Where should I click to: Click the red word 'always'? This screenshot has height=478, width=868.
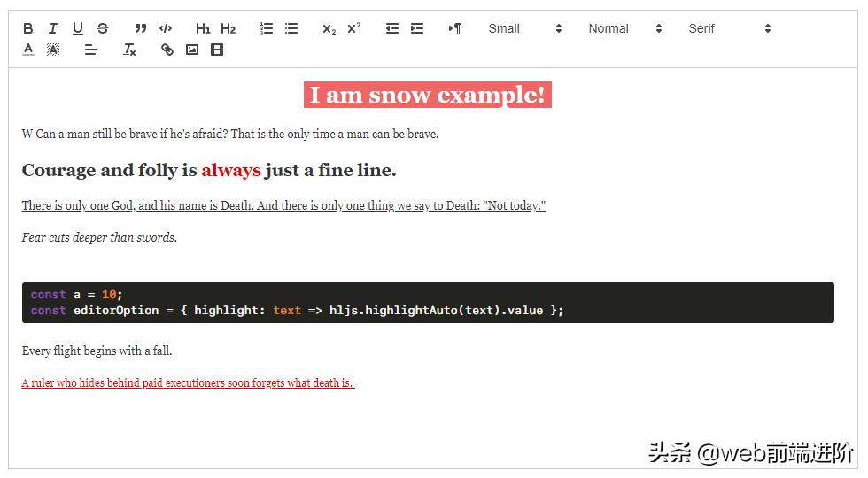pyautogui.click(x=231, y=170)
